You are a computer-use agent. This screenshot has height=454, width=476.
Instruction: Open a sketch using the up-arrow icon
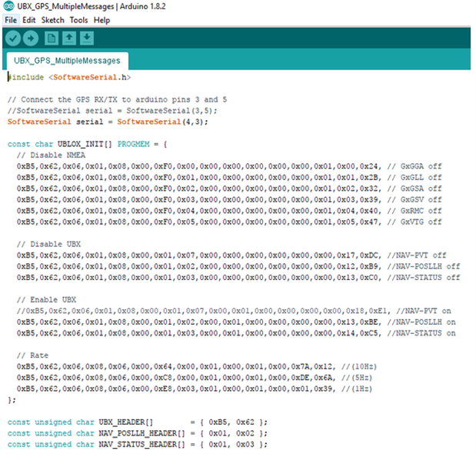pyautogui.click(x=69, y=38)
